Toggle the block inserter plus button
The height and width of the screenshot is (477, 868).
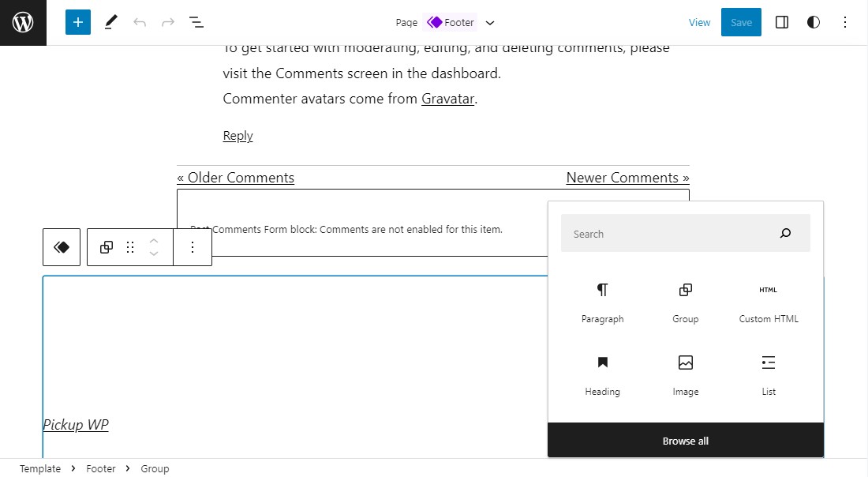78,22
